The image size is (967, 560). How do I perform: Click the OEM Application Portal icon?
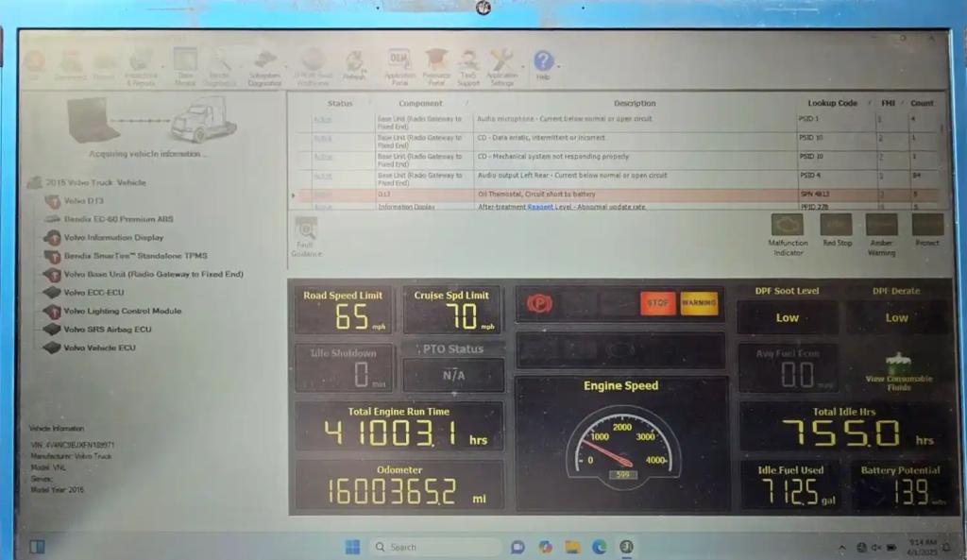pos(399,64)
